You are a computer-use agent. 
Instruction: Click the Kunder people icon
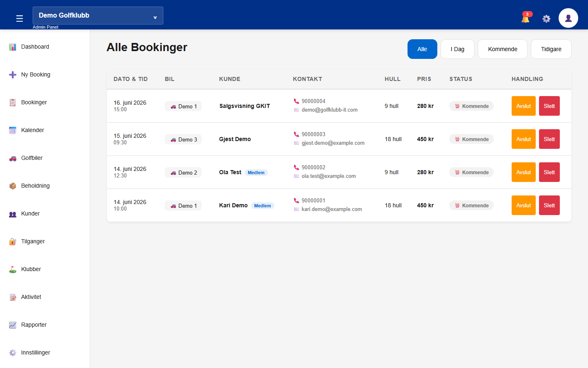(13, 214)
